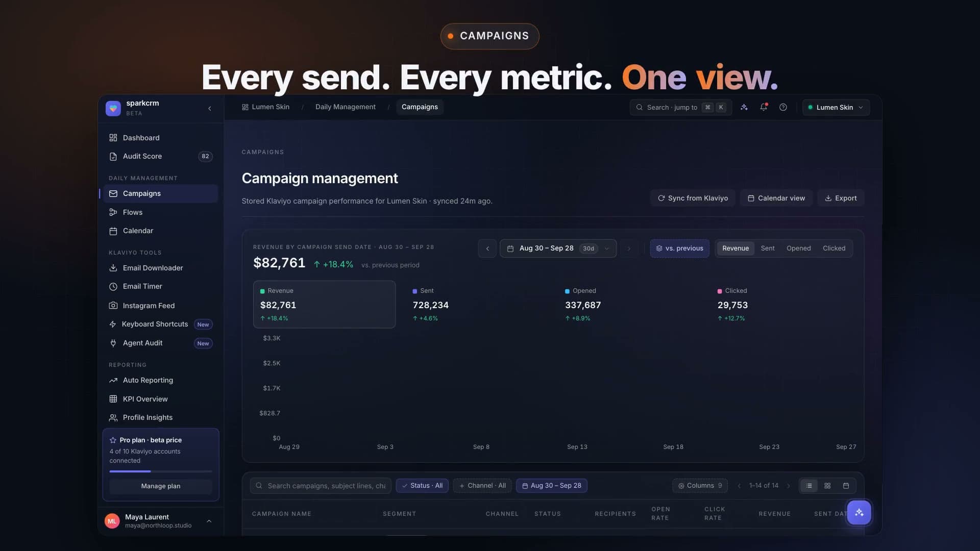Open the help question-mark icon
Screen dimensions: 980x551
pos(783,107)
